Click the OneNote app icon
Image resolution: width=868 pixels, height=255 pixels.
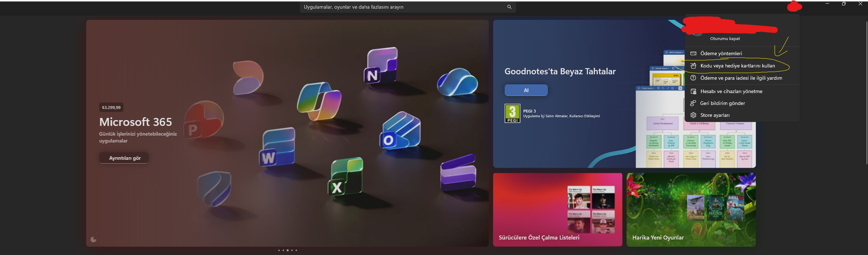tap(380, 66)
